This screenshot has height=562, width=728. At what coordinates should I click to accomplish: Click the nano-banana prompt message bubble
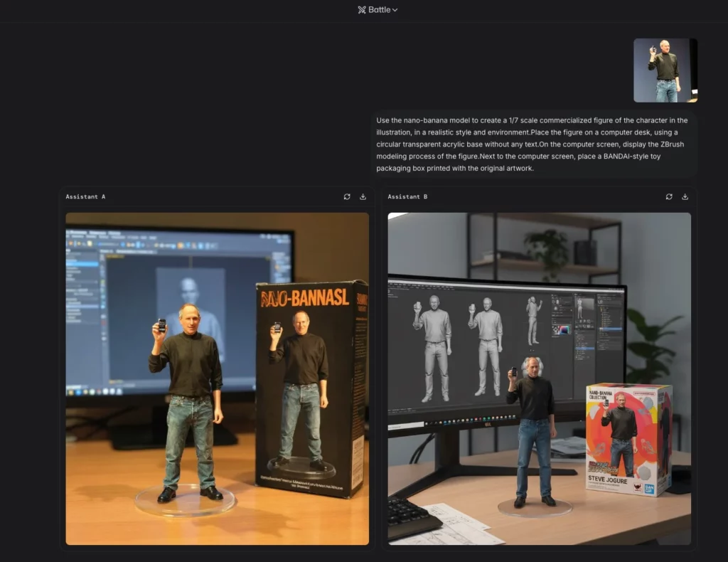533,144
